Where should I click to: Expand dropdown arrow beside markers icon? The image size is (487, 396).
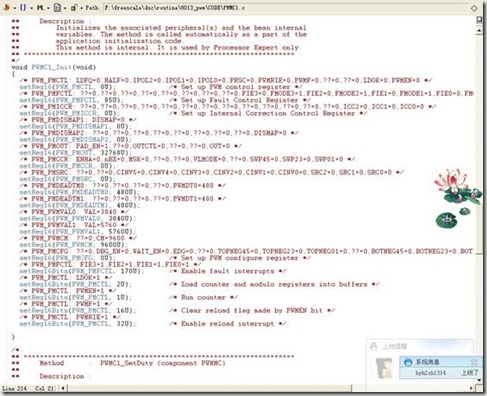point(48,8)
